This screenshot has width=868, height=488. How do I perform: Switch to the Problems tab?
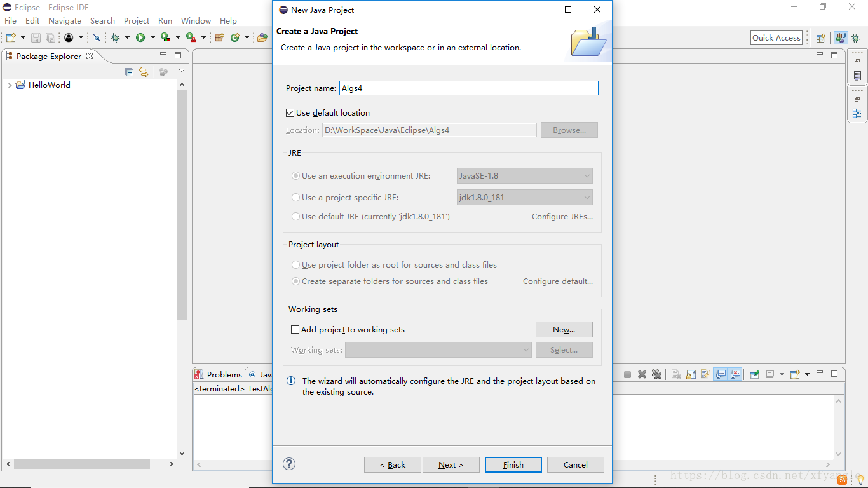click(219, 374)
